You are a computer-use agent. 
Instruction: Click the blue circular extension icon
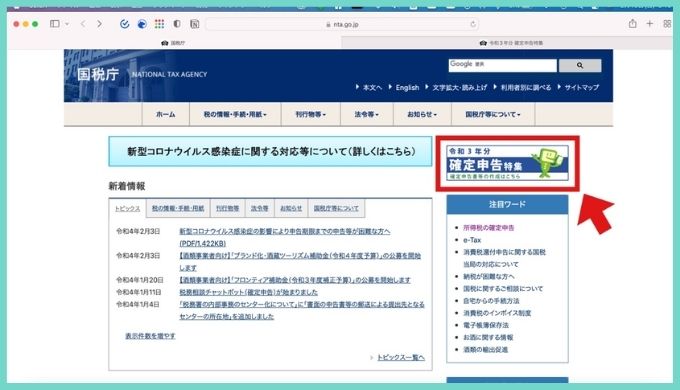(x=142, y=24)
